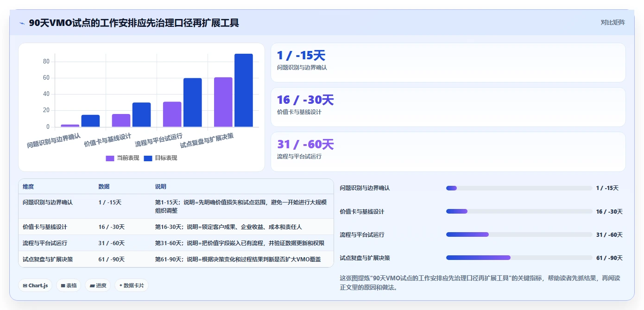Click the purple 当前表现 bar for 问题识别与边界确认
Screen dimensions: 644x310
70,126
